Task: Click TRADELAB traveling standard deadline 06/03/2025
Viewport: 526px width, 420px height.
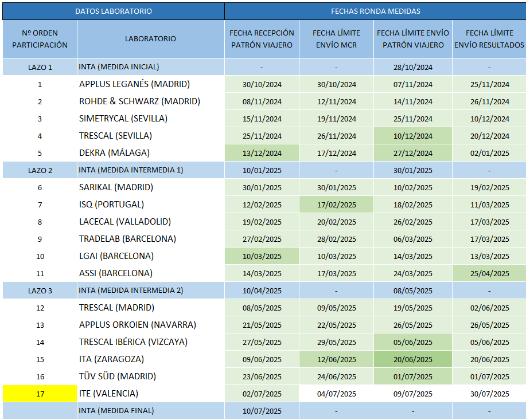Action: click(413, 239)
